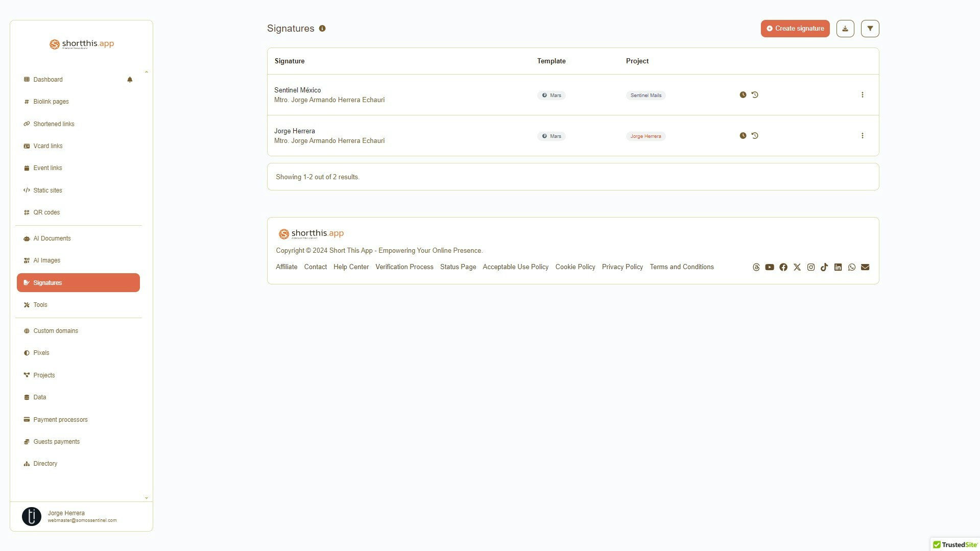
Task: Click Jorge Herrera project badge
Action: [x=646, y=136]
